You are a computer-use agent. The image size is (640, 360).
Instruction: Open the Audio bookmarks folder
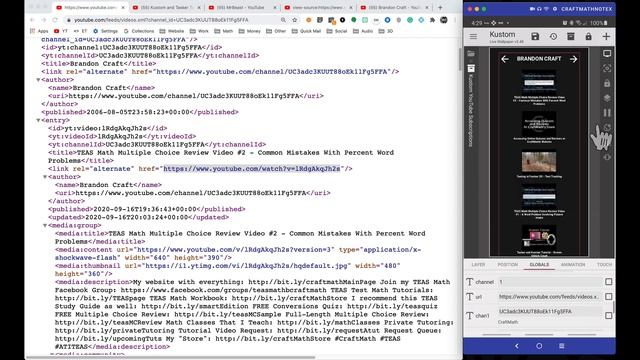coord(363,31)
